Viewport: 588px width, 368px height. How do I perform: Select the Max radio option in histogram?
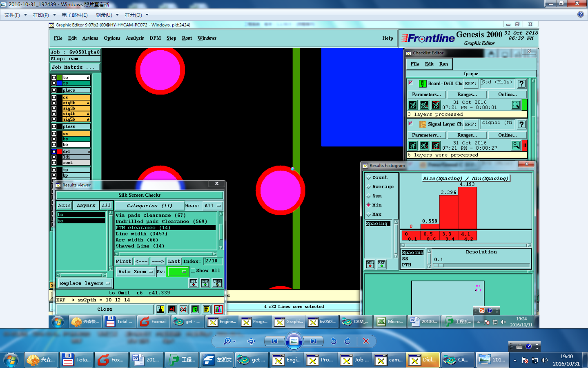point(369,214)
